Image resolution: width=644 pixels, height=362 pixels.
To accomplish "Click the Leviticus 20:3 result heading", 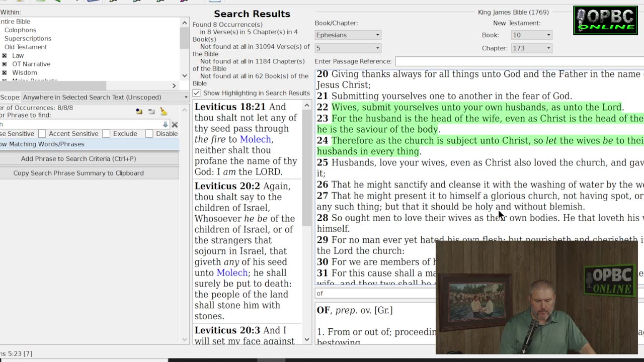I will (x=226, y=330).
